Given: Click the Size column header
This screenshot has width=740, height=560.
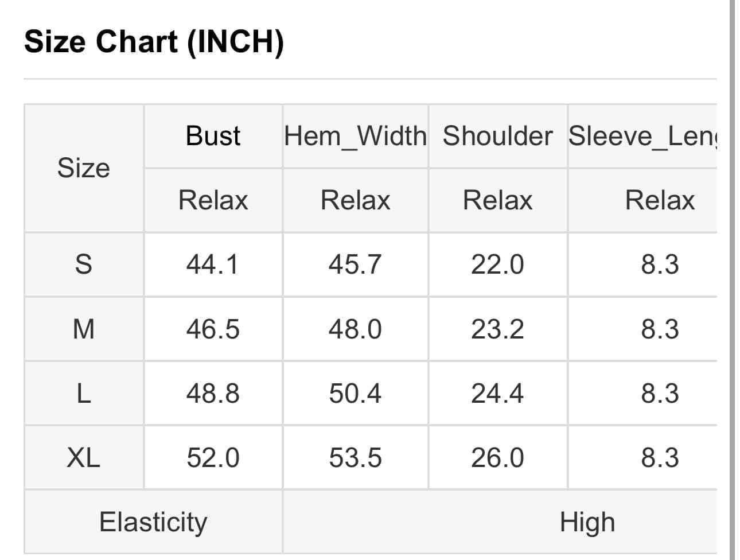Looking at the screenshot, I should (x=83, y=168).
